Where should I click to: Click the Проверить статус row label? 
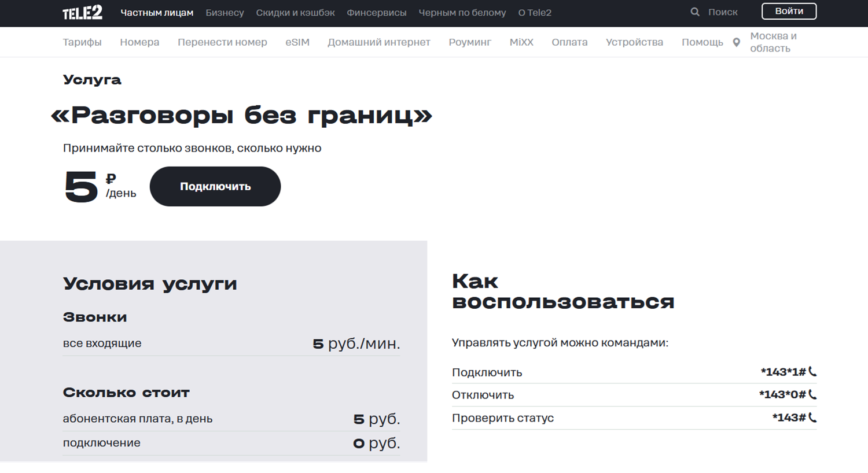point(503,417)
